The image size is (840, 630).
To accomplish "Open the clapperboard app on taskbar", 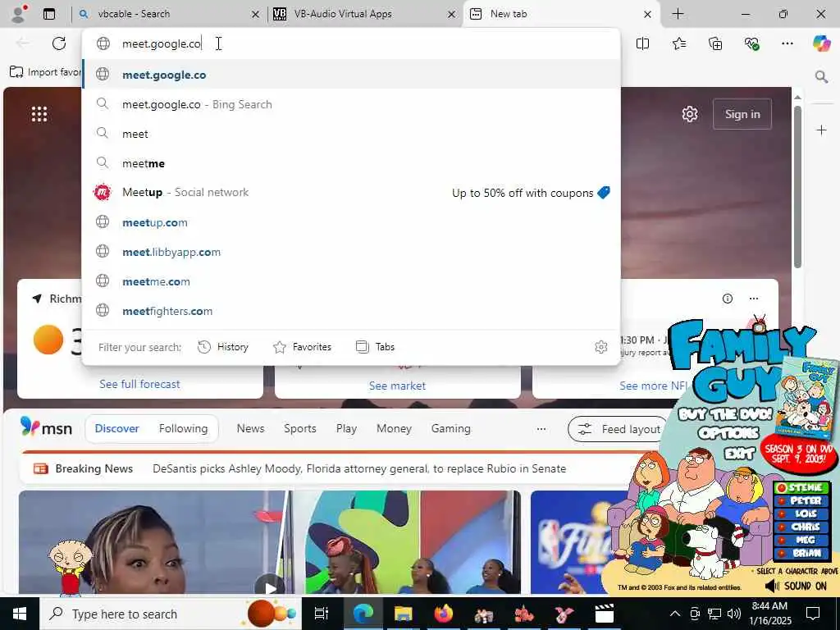I will click(604, 614).
